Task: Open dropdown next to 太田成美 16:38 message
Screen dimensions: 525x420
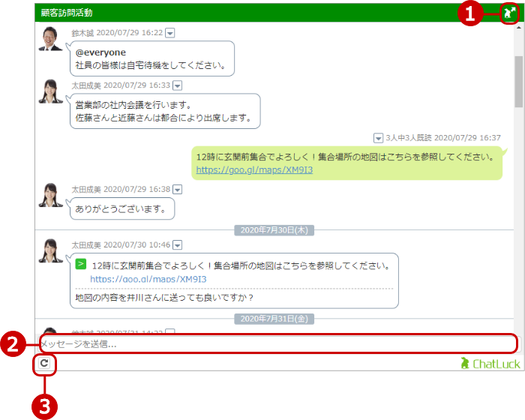Action: [177, 190]
